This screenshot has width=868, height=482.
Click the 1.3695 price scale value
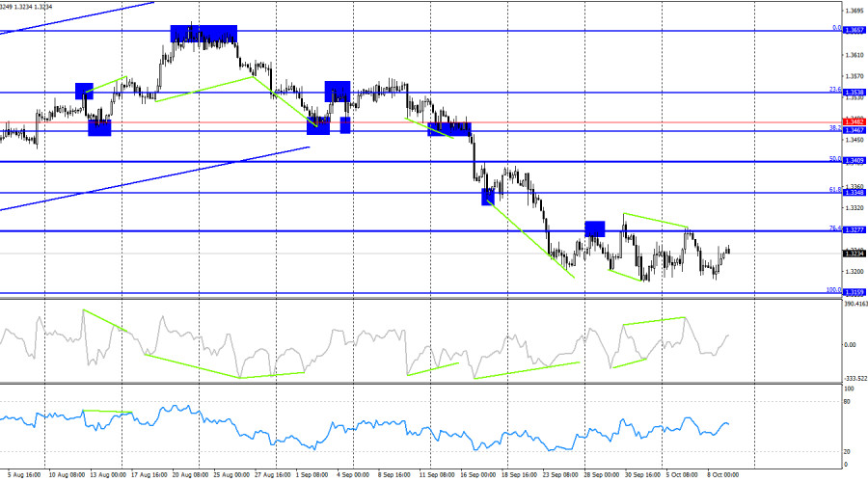pyautogui.click(x=854, y=11)
